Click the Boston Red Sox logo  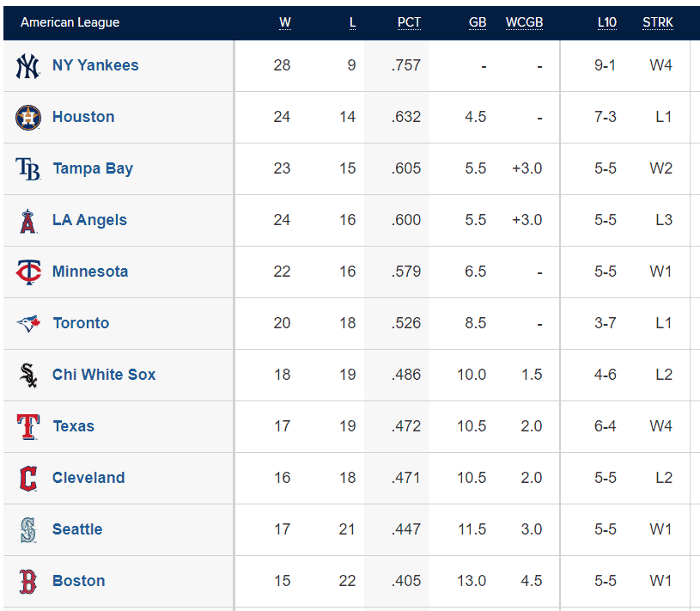click(27, 582)
